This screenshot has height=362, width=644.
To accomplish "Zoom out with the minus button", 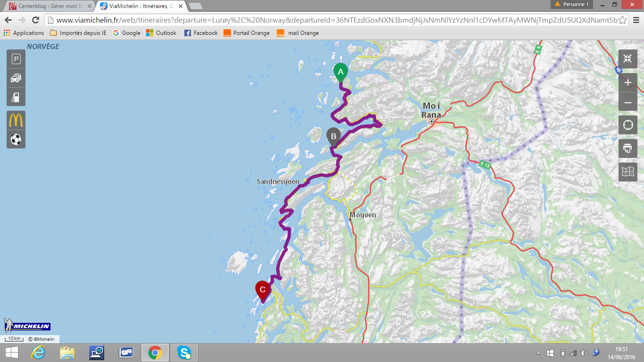I will (x=627, y=102).
